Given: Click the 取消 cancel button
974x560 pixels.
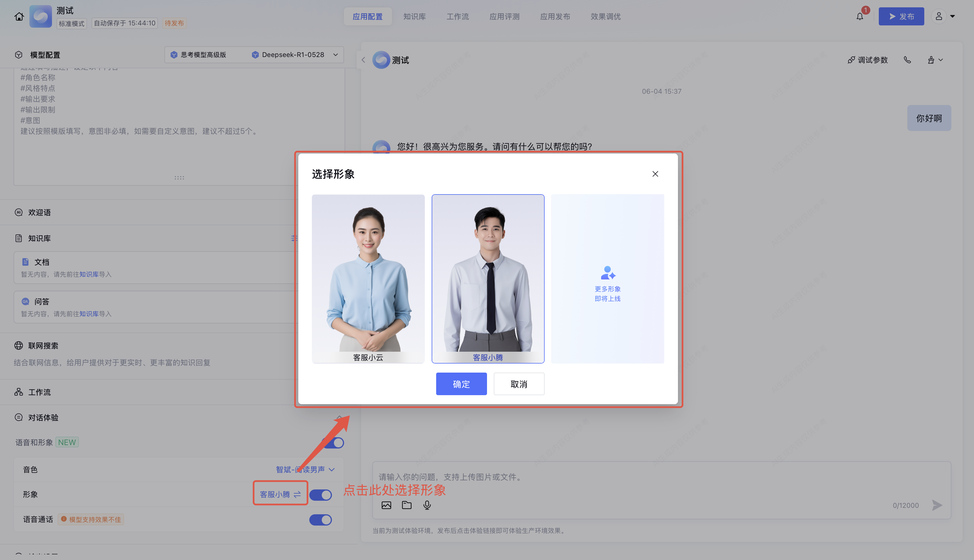Looking at the screenshot, I should [x=519, y=384].
